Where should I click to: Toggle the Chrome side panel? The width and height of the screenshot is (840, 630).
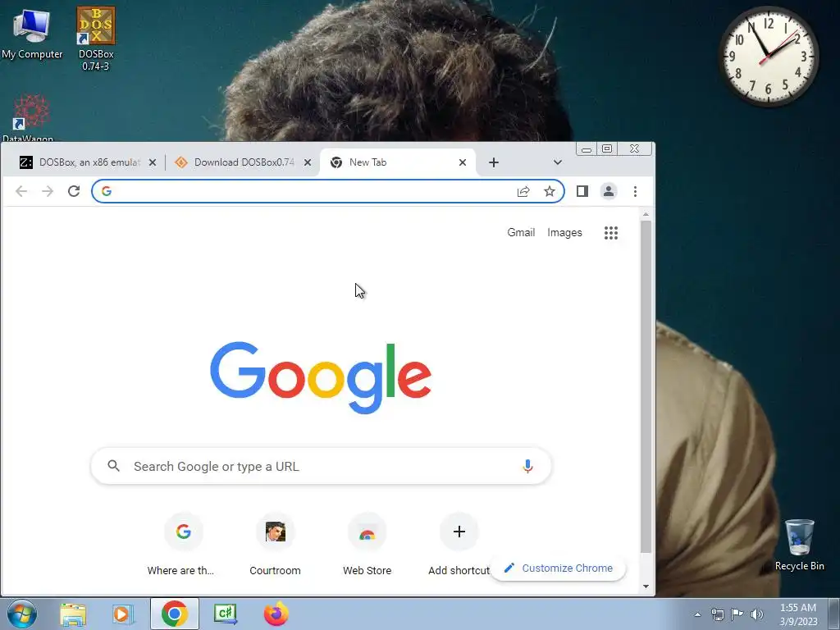click(582, 191)
